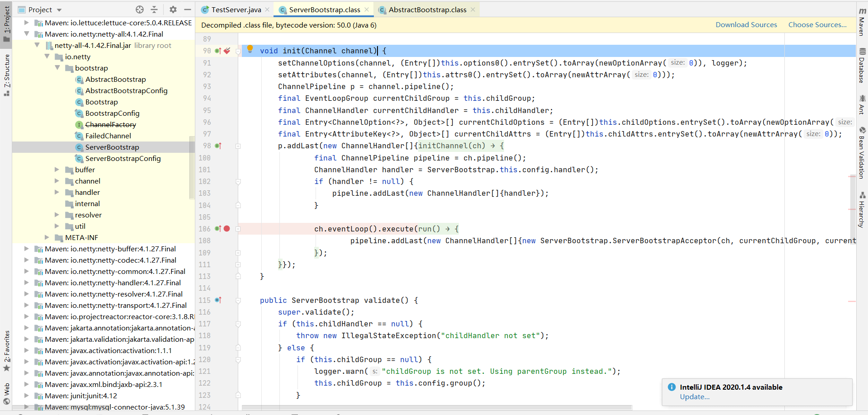Select the handler package row

point(103,192)
